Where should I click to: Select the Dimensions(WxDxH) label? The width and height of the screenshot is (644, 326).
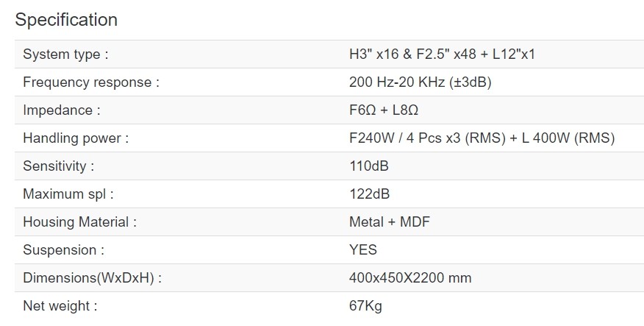(x=93, y=278)
